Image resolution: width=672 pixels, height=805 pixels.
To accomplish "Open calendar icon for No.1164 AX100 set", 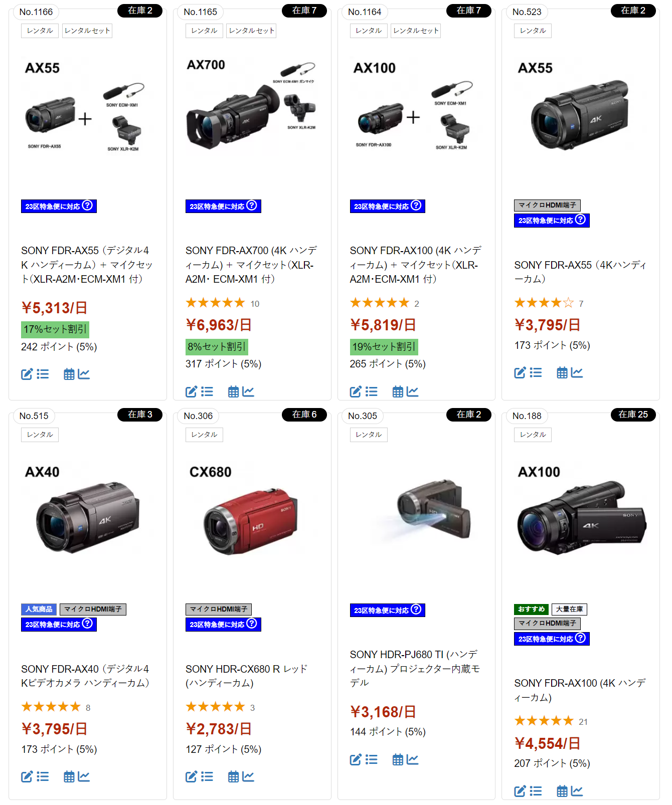I will [398, 391].
